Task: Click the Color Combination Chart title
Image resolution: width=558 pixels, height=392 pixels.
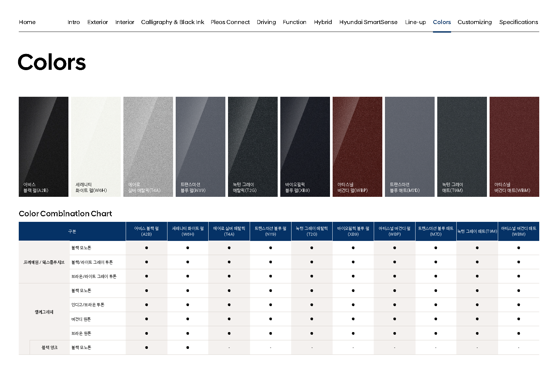Action: click(65, 214)
